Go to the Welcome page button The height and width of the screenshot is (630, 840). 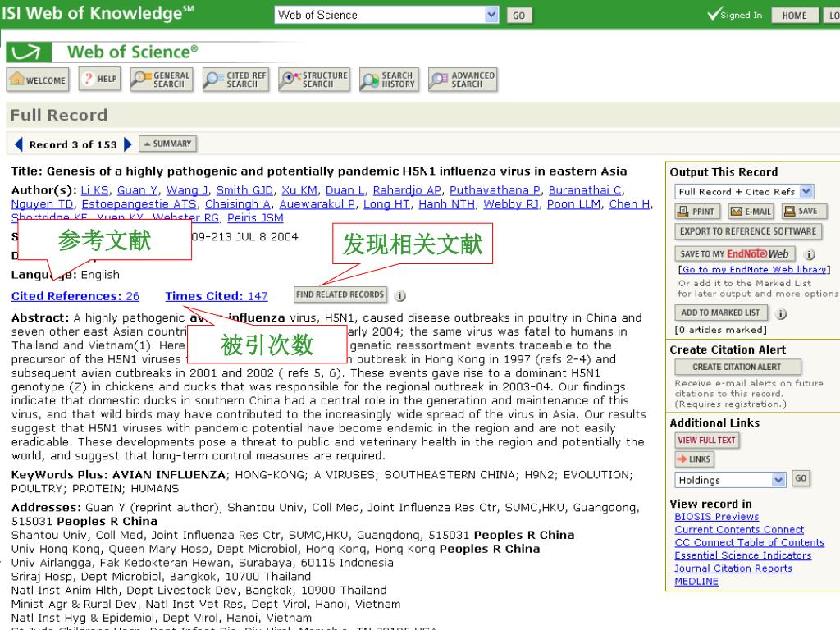tap(38, 80)
